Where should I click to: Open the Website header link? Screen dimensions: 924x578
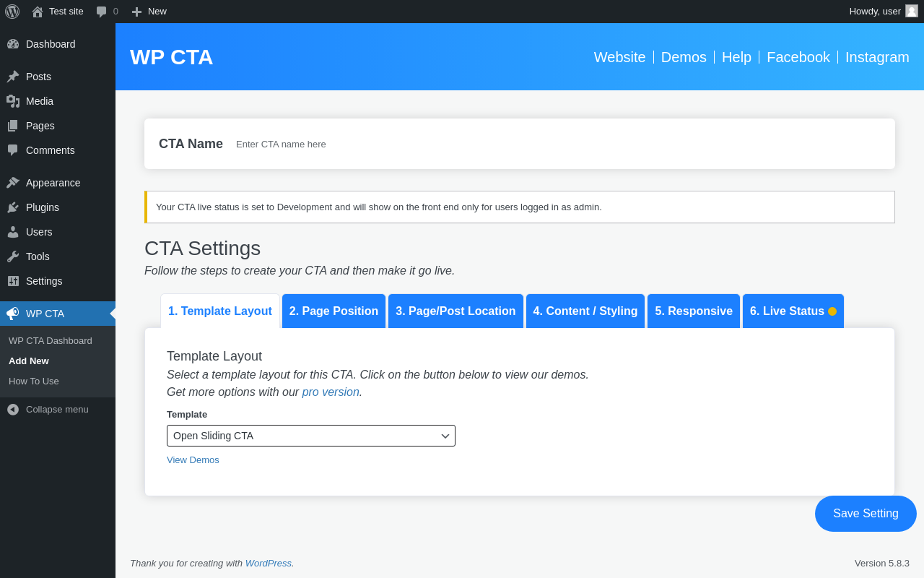point(619,57)
